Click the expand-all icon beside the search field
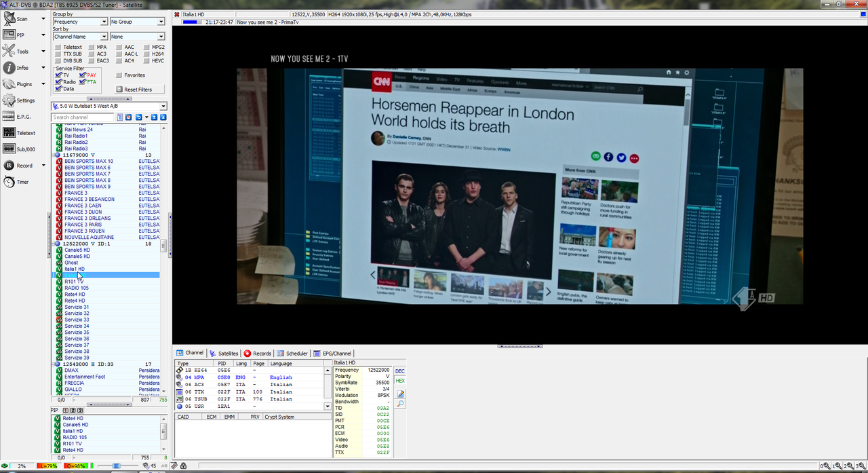Viewport: 868px width, 473px height. (x=154, y=117)
